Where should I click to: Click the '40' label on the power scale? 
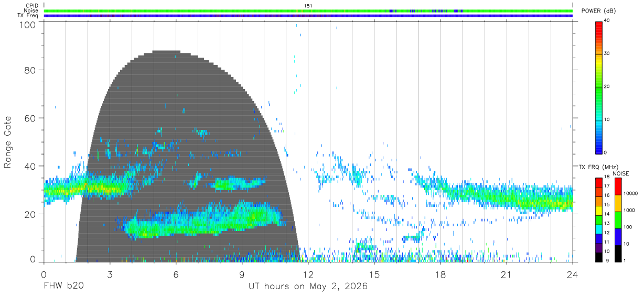607,21
